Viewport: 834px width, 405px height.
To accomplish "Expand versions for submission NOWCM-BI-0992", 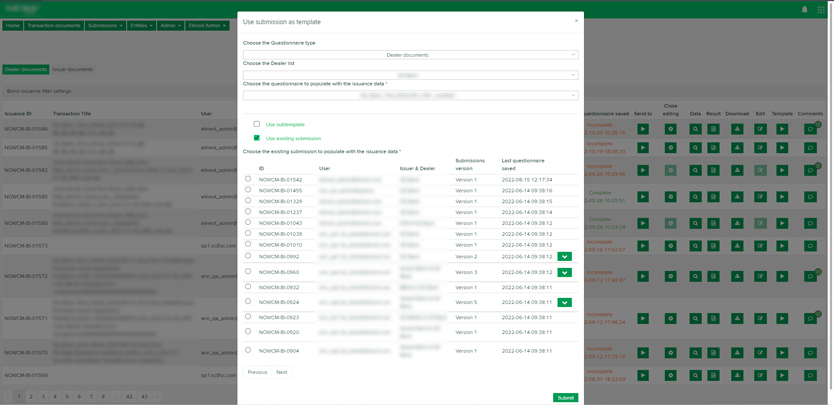I will (x=565, y=257).
